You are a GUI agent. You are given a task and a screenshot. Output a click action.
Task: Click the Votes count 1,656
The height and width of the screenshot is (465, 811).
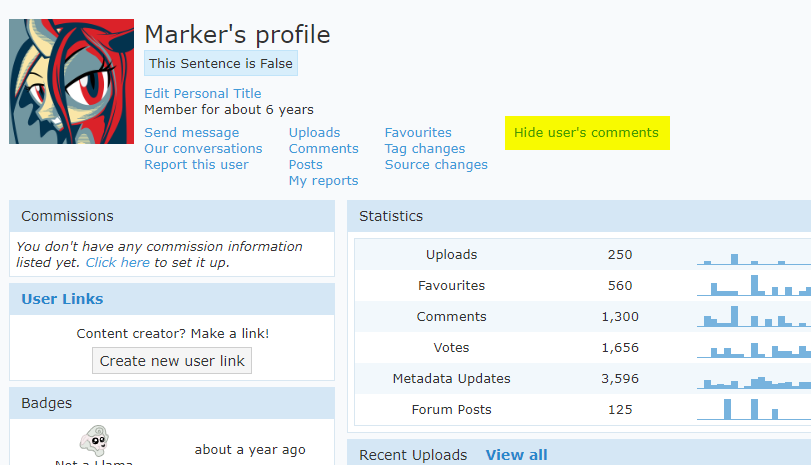620,348
